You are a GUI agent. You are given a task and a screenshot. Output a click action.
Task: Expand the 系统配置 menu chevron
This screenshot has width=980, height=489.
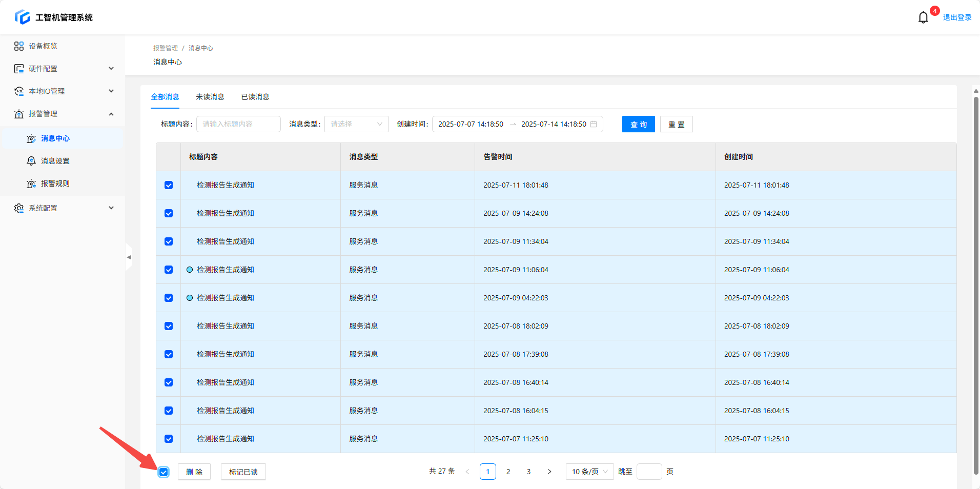click(x=111, y=208)
